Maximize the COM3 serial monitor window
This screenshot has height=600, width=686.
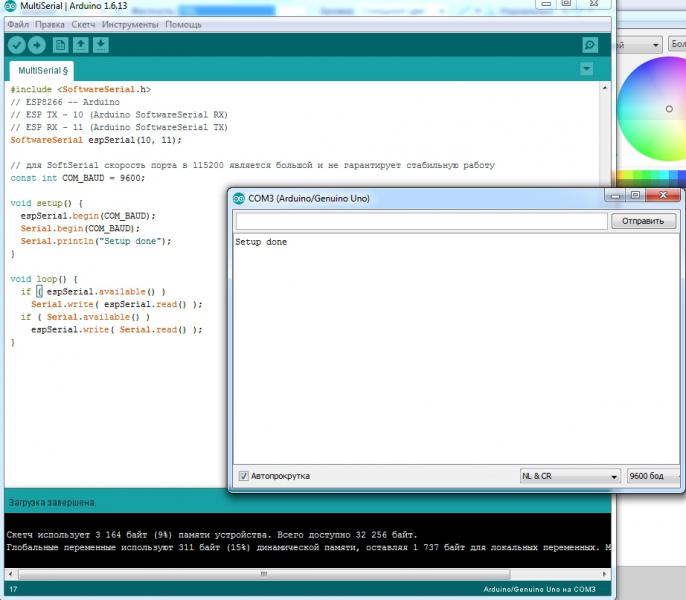[636, 195]
